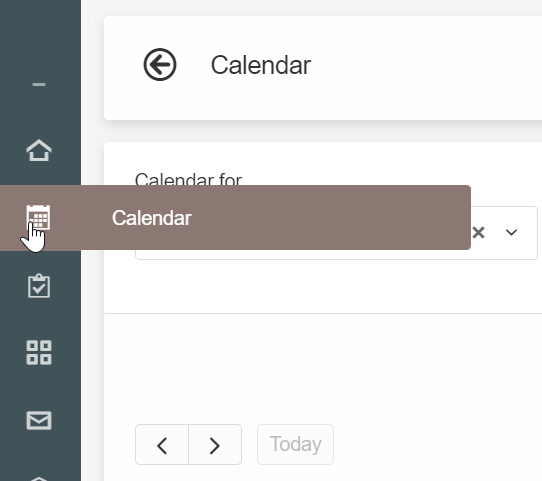This screenshot has height=481, width=542.
Task: Click the partially visible icon below Mail
Action: [x=39, y=479]
